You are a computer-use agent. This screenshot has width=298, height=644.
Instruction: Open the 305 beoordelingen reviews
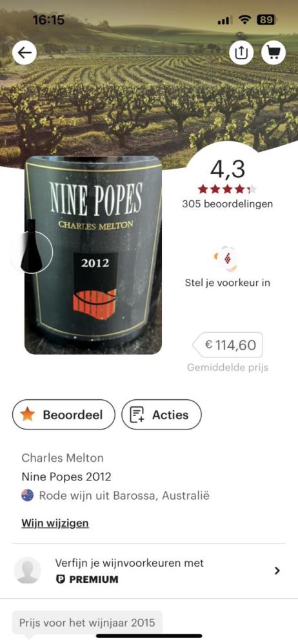(x=227, y=204)
